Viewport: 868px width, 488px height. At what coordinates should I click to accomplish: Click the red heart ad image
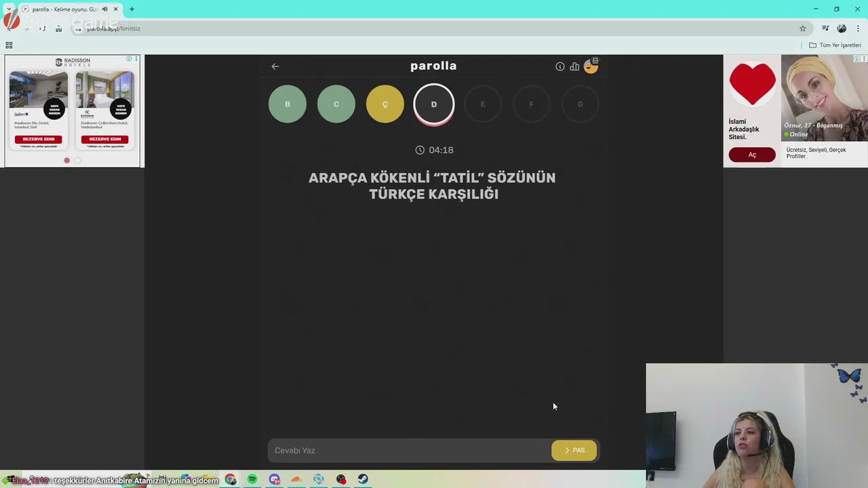pos(752,84)
